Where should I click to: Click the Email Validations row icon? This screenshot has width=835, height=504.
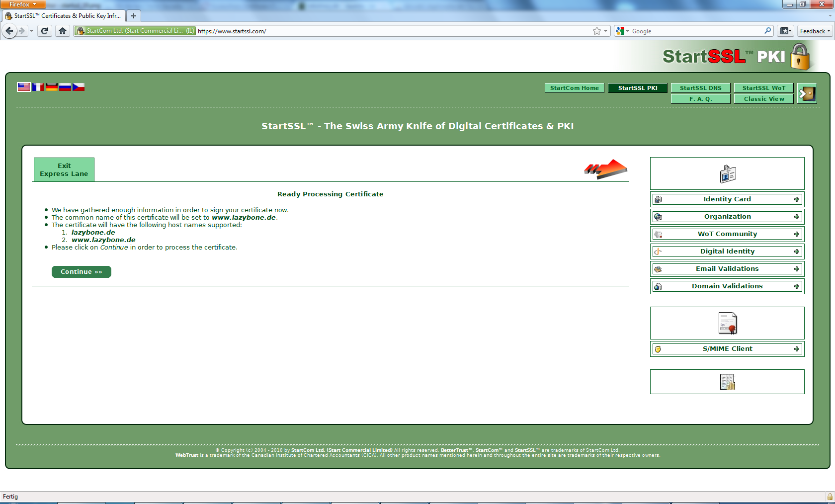658,269
